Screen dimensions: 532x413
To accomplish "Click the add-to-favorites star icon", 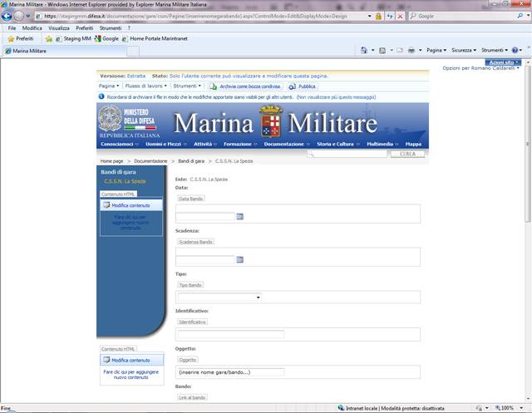I will pos(49,39).
